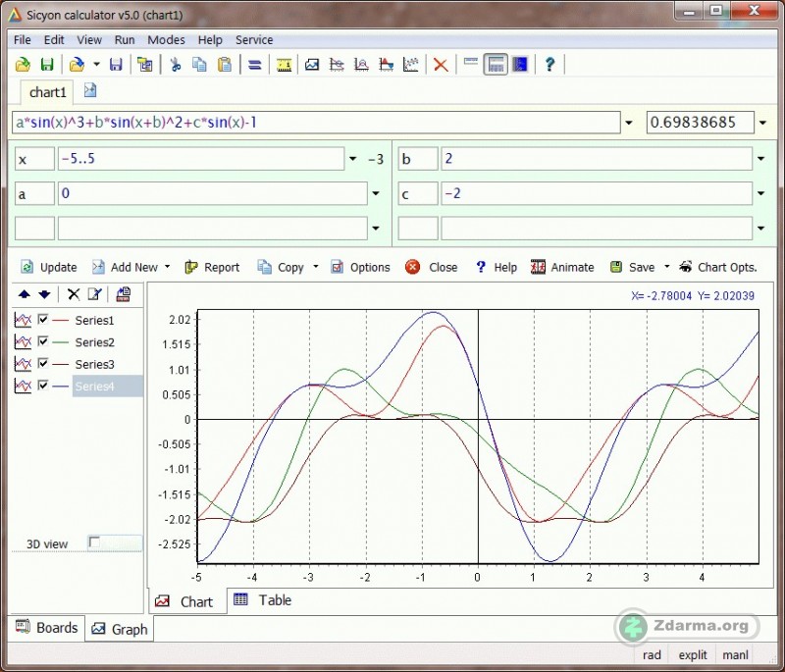Screen dimensions: 785x672
Task: Click the scatter regression chart icon
Action: (x=410, y=65)
